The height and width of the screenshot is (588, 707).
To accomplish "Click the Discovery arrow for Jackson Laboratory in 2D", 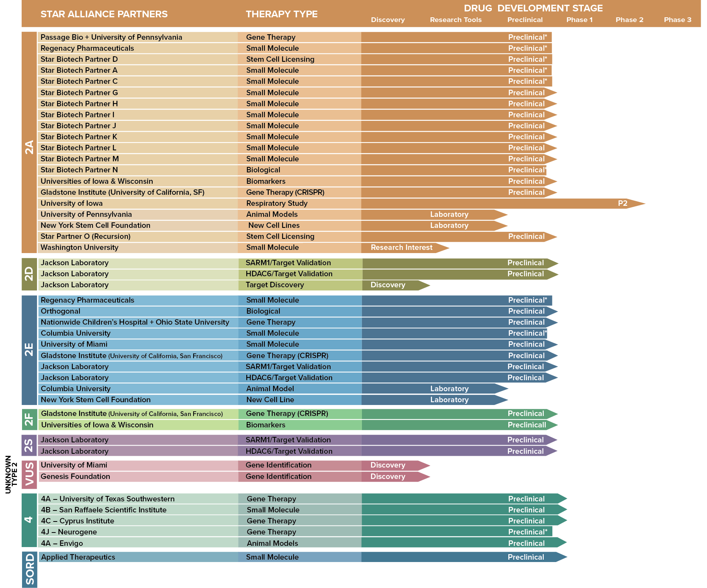I will (396, 285).
